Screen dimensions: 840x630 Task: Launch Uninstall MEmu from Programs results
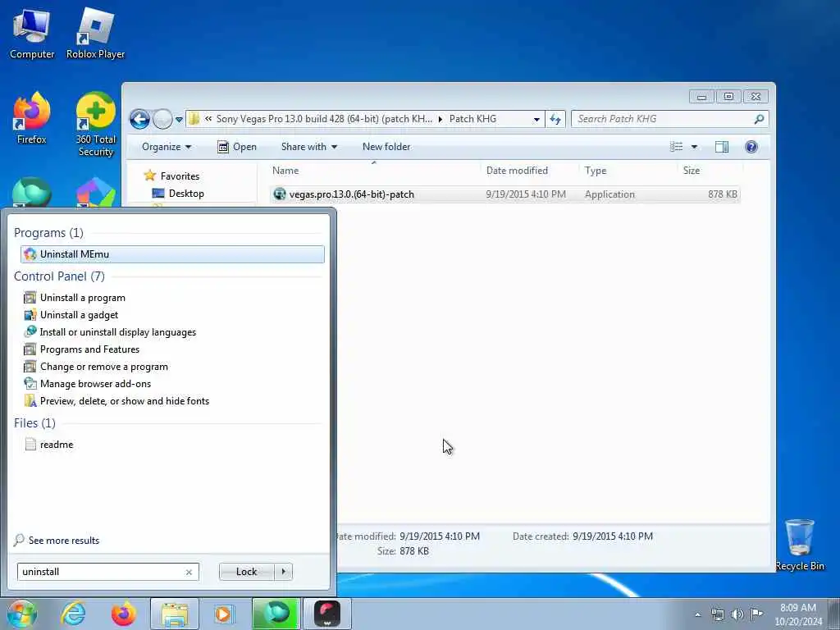172,254
